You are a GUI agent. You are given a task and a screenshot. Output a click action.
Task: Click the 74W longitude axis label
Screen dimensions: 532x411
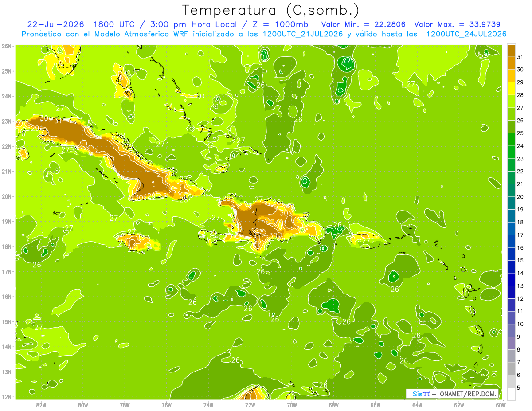pos(208,405)
